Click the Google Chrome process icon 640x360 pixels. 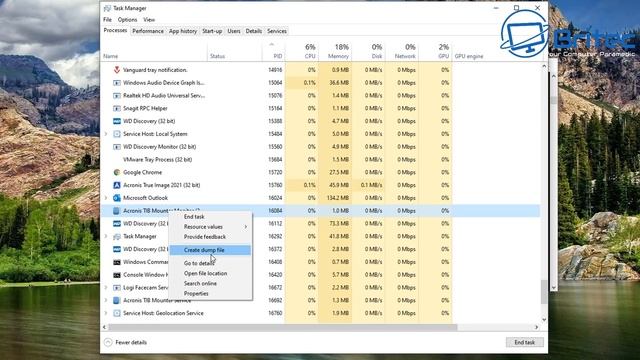(117, 172)
